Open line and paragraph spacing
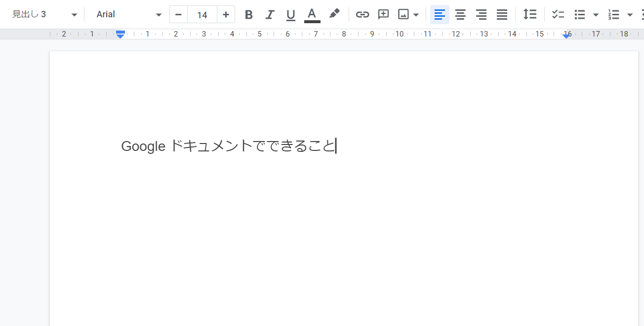This screenshot has width=644, height=326. click(x=530, y=14)
